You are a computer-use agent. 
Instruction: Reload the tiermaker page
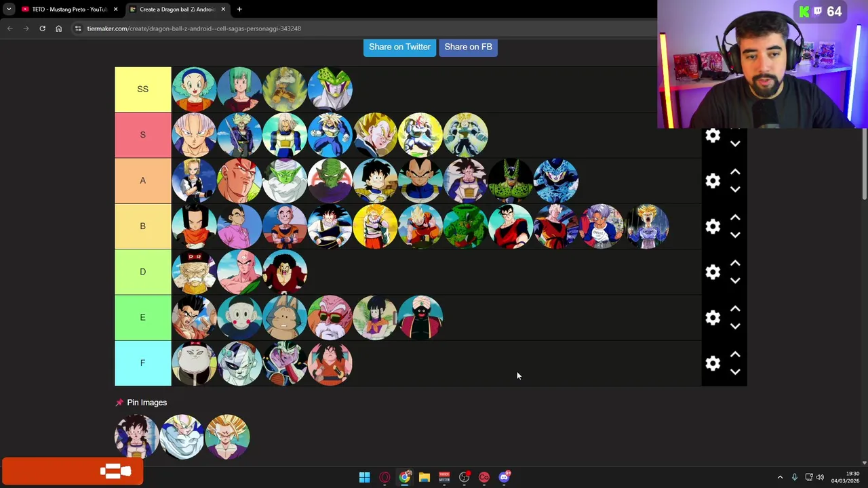click(42, 28)
